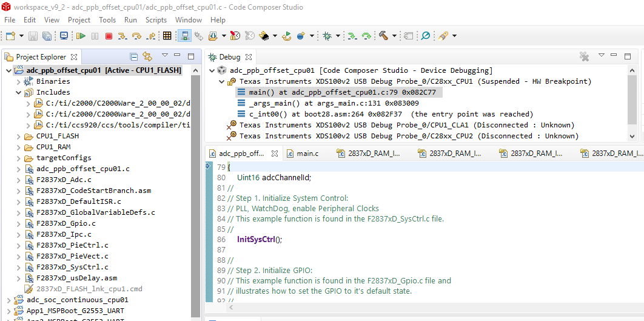This screenshot has width=644, height=321.
Task: Click the Load program icon
Action: pyautogui.click(x=213, y=36)
